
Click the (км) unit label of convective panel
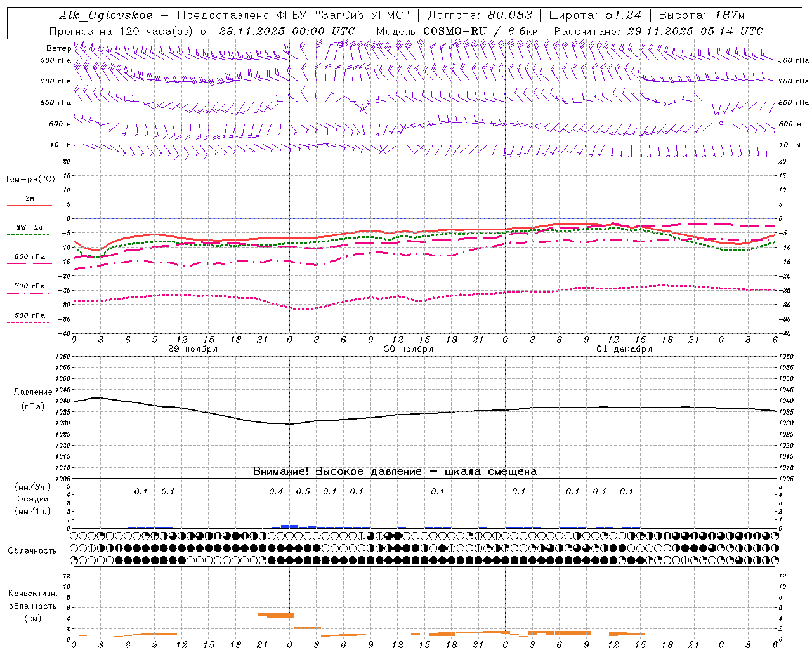pos(33,618)
